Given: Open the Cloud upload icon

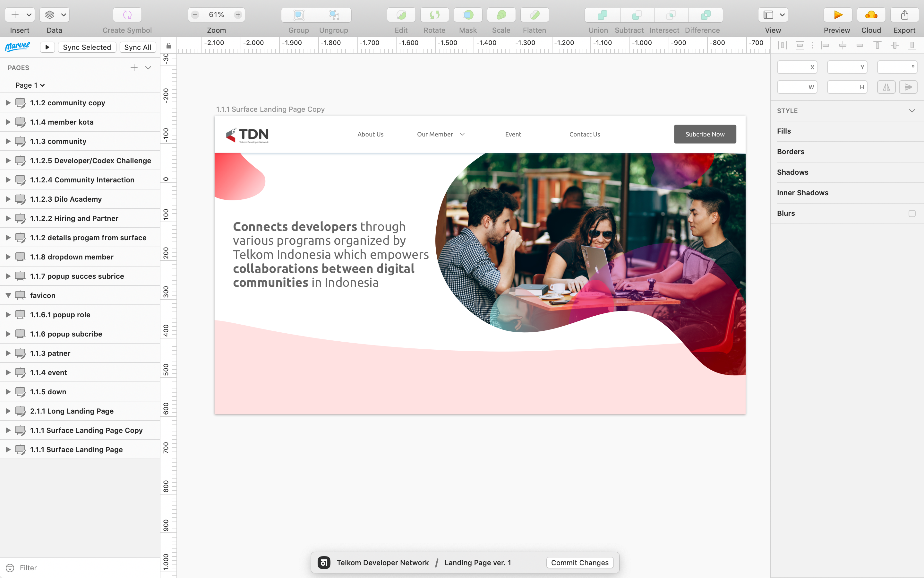Looking at the screenshot, I should tap(871, 15).
